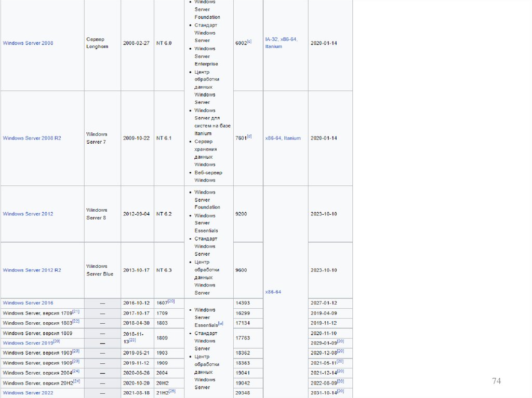Click the x86-64 link in Windows Server 2008 row
The width and height of the screenshot is (532, 398).
[x=289, y=39]
